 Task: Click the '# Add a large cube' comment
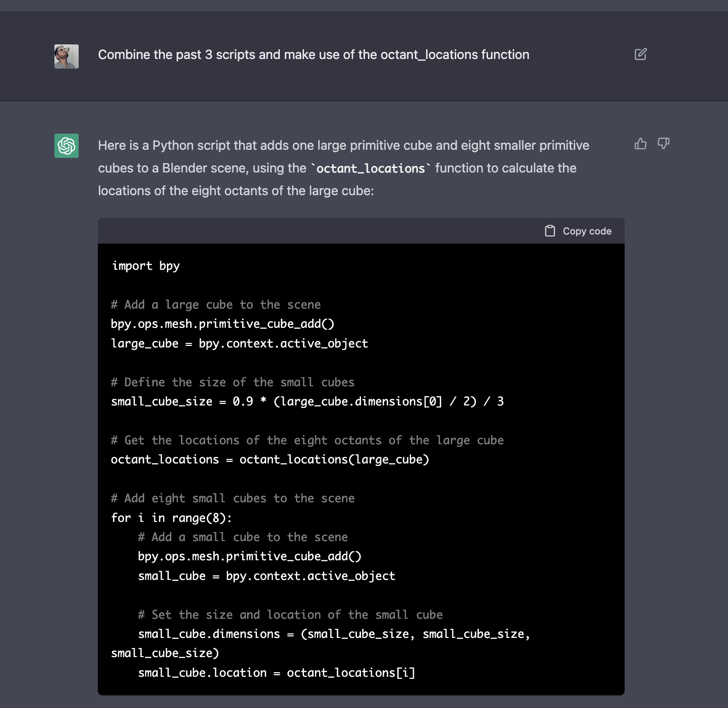click(216, 305)
